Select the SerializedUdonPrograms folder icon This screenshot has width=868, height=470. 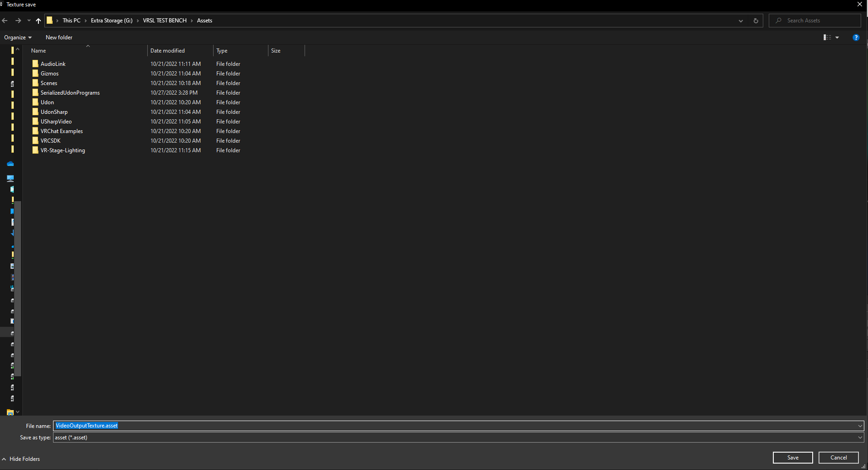pos(35,92)
